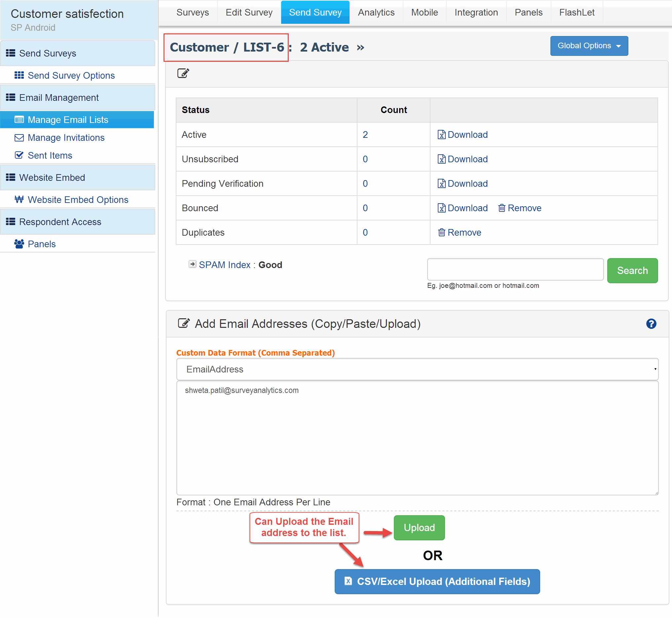This screenshot has height=618, width=672.
Task: Click the email search input field
Action: tap(515, 269)
